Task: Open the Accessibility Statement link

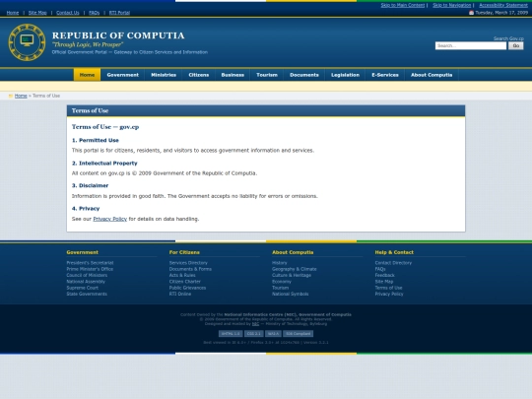Action: pyautogui.click(x=503, y=5)
